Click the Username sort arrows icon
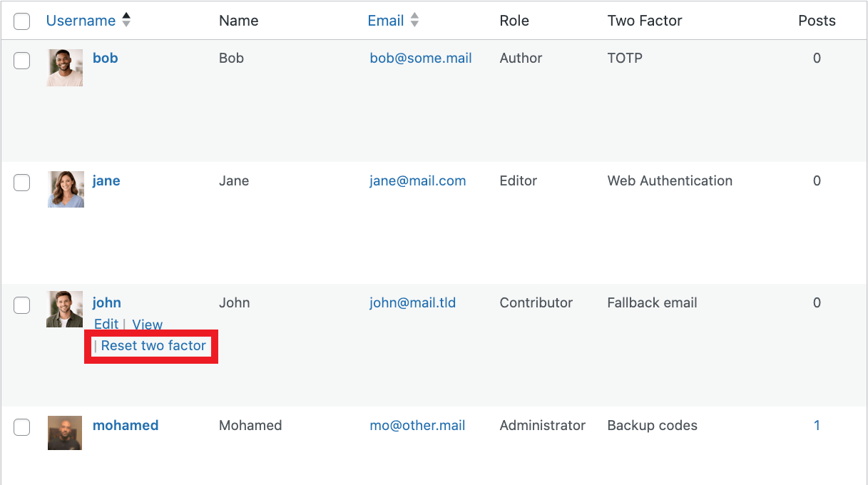 pos(126,21)
